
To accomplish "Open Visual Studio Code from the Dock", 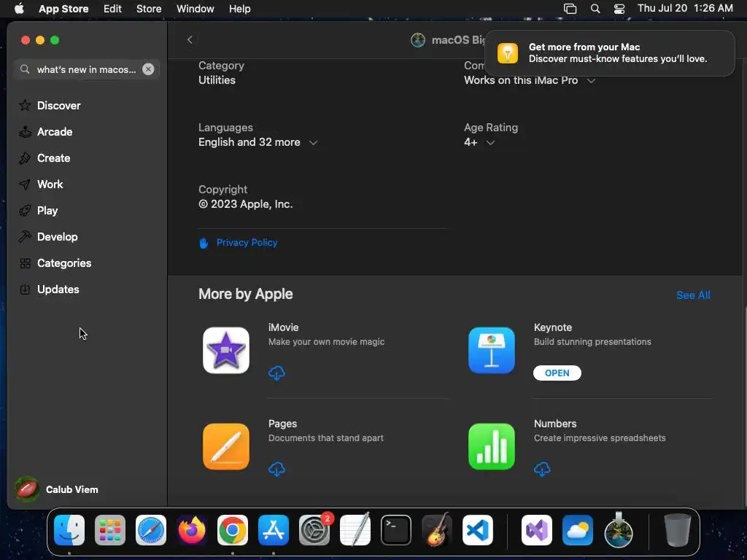I will (478, 530).
